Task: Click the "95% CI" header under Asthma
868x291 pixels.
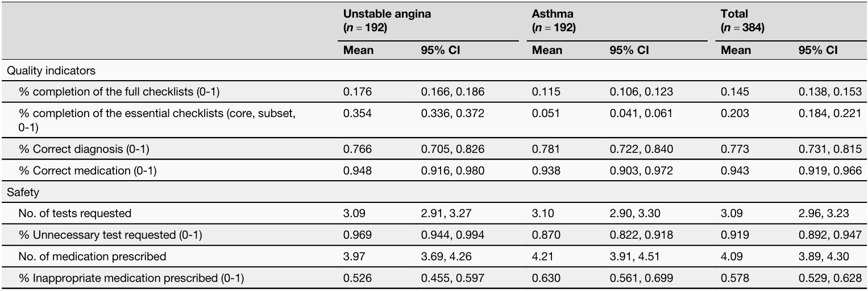Action: coord(629,50)
